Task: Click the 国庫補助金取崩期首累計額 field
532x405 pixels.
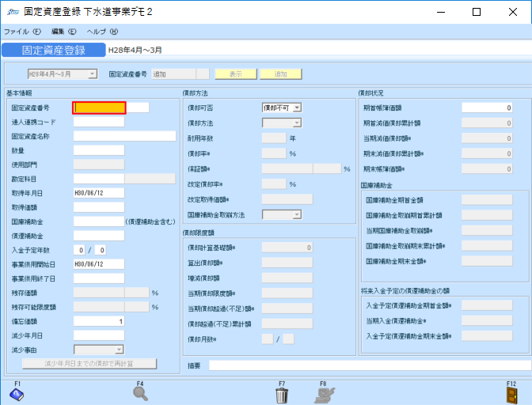Action: 487,215
